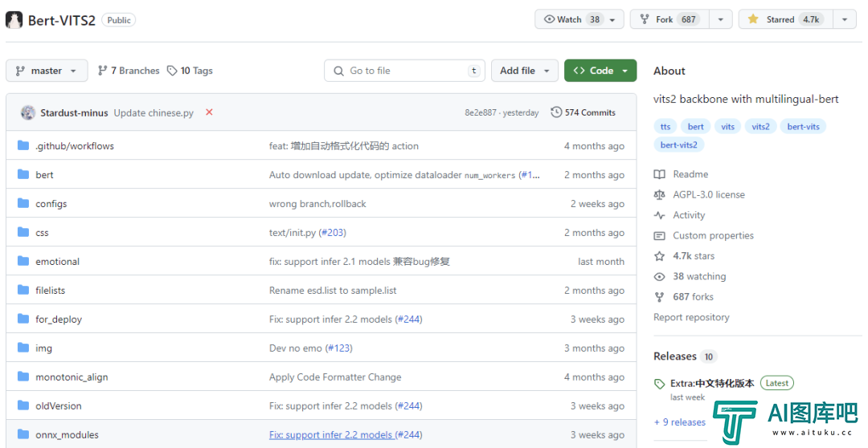Click the magnifier icon in Go to file
Viewport: 868px width, 448px height.
[339, 71]
